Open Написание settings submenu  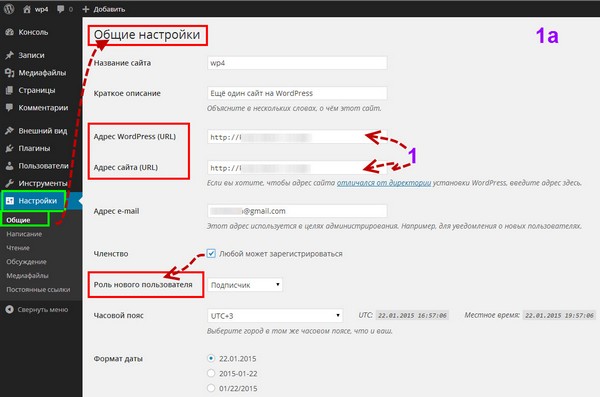(x=24, y=234)
